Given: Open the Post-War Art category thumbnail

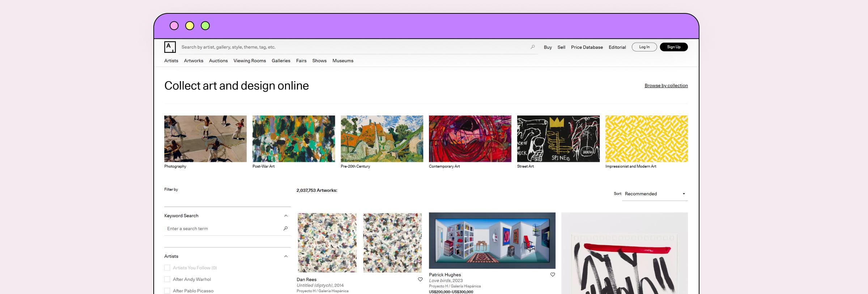Looking at the screenshot, I should coord(294,139).
